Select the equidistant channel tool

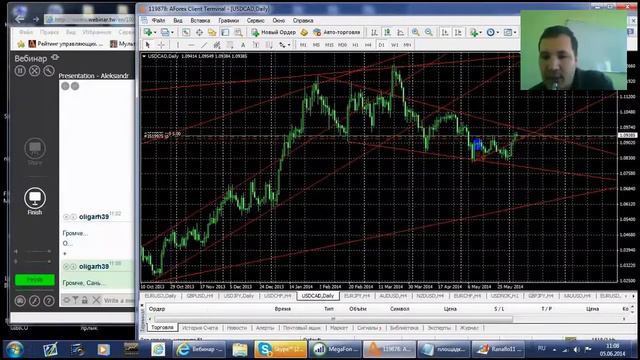click(217, 44)
